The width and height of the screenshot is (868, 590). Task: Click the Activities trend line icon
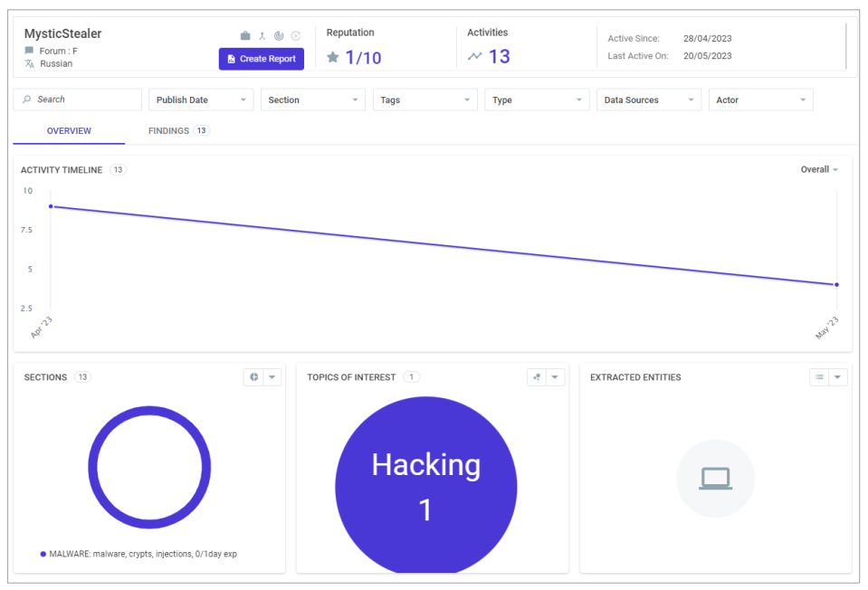coord(475,56)
